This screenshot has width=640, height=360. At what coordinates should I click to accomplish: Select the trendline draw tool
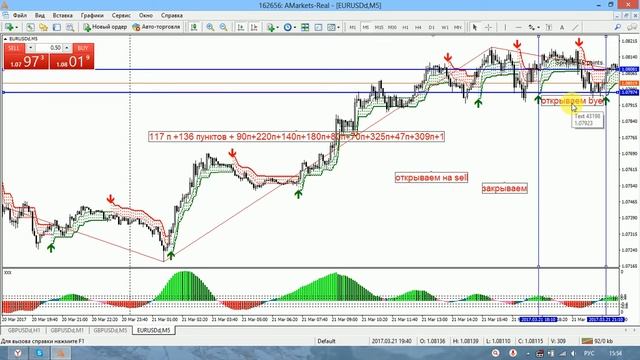576,27
